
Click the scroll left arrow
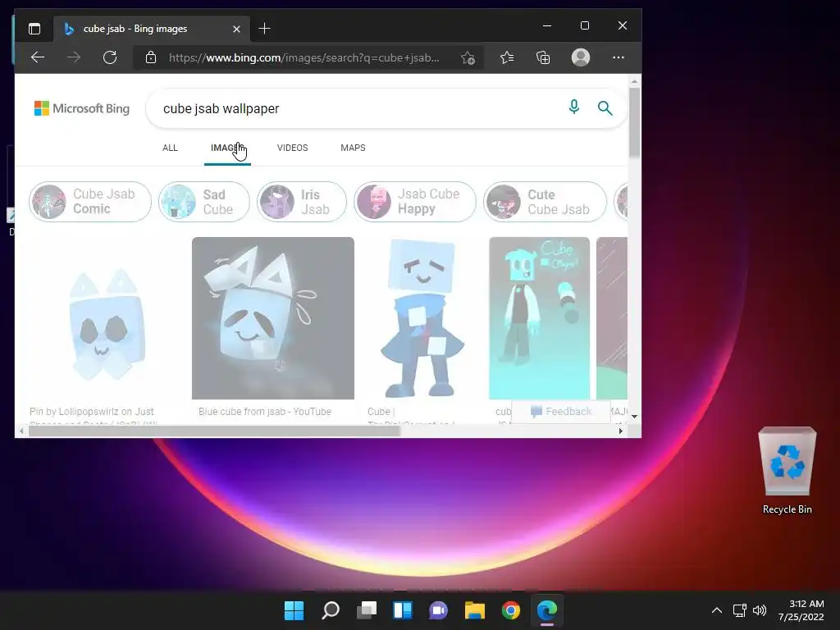[x=21, y=431]
